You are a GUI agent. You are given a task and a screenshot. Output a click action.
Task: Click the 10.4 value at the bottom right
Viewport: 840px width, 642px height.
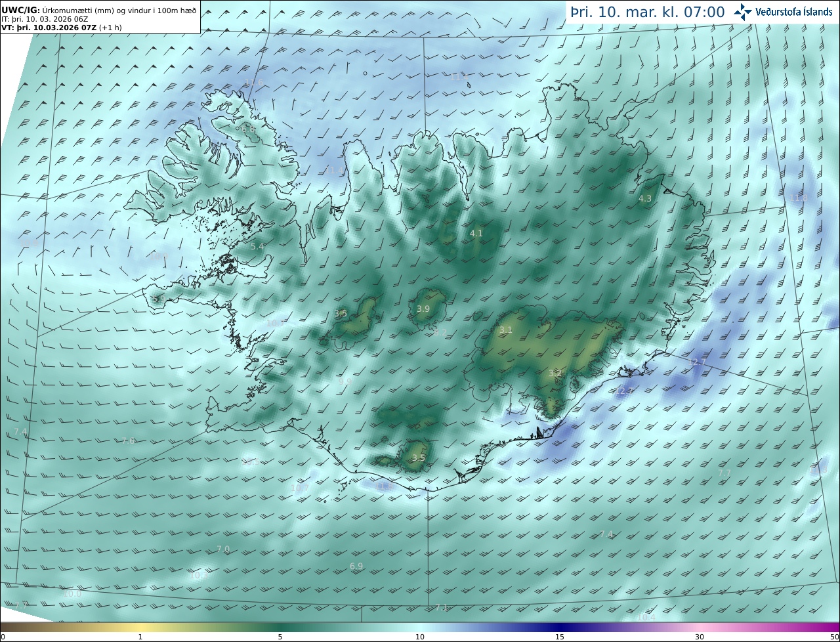(x=646, y=617)
